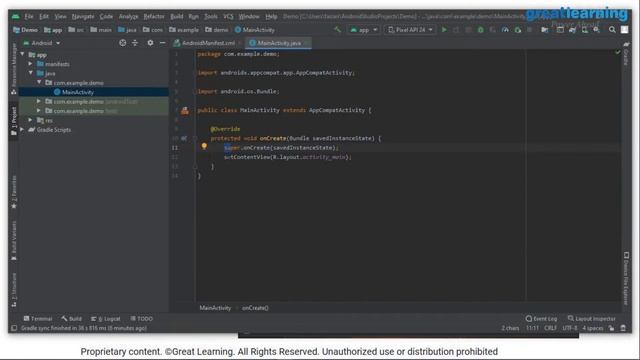The width and height of the screenshot is (640, 360).
Task: Open Layout Inspector from bottom bar
Action: click(x=591, y=319)
